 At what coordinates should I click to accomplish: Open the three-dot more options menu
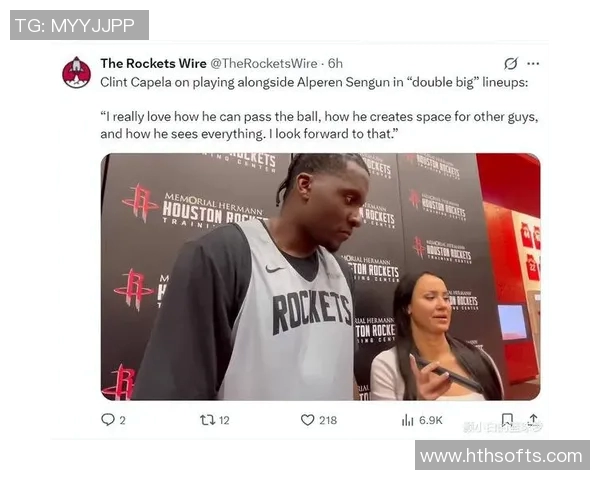tap(533, 64)
